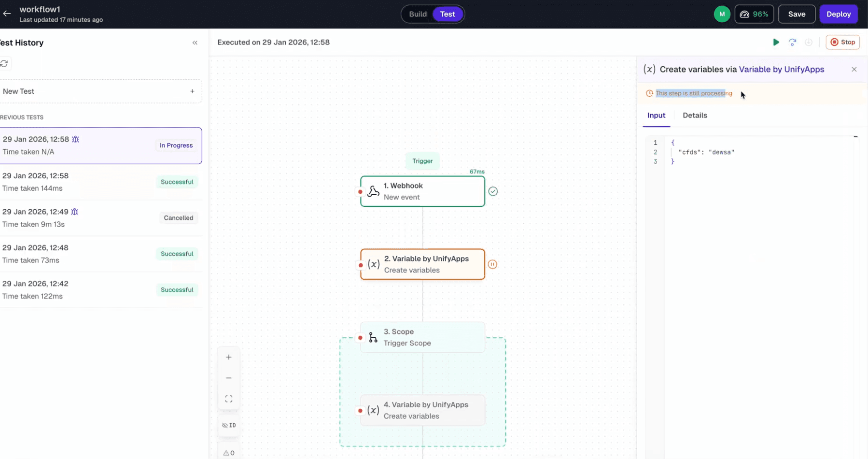
Task: Toggle breakpoint dot on Scope step
Action: (x=360, y=338)
